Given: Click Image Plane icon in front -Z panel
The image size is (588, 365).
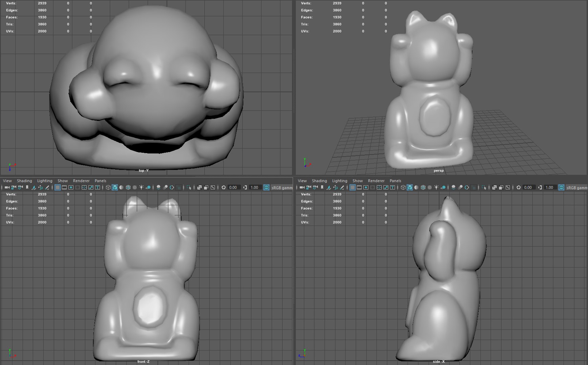Looking at the screenshot, I should click(x=34, y=188).
